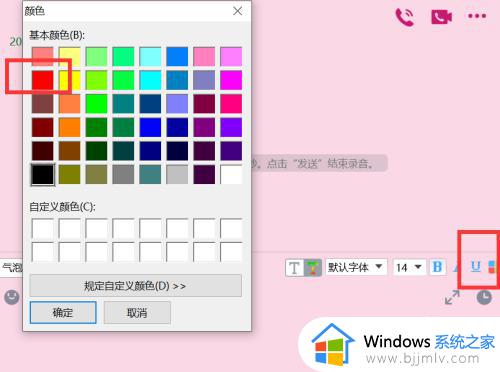This screenshot has height=372, width=500.
Task: Click the 自定义颜色(C): label
Action: pos(62,207)
